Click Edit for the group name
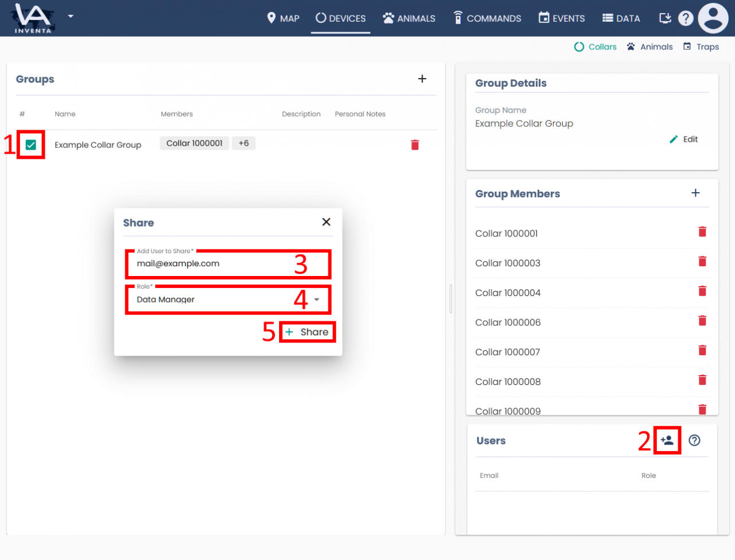This screenshot has width=735, height=560. pyautogui.click(x=684, y=139)
